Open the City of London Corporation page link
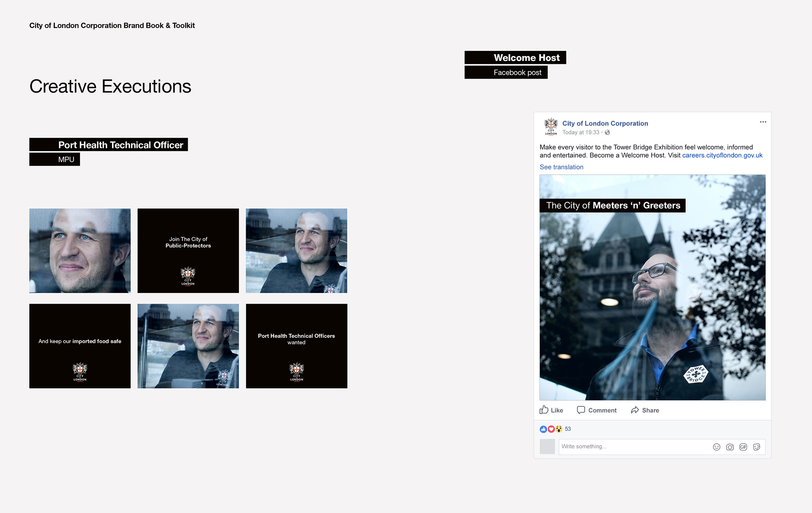The image size is (812, 513). (x=605, y=123)
